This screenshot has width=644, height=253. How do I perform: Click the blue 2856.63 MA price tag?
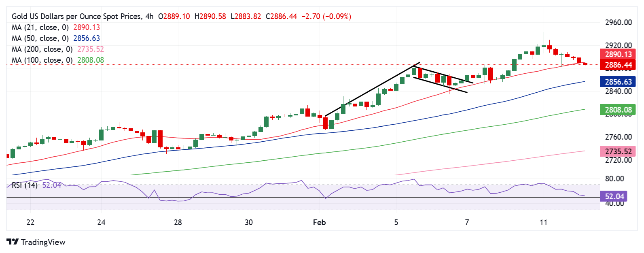click(x=618, y=82)
